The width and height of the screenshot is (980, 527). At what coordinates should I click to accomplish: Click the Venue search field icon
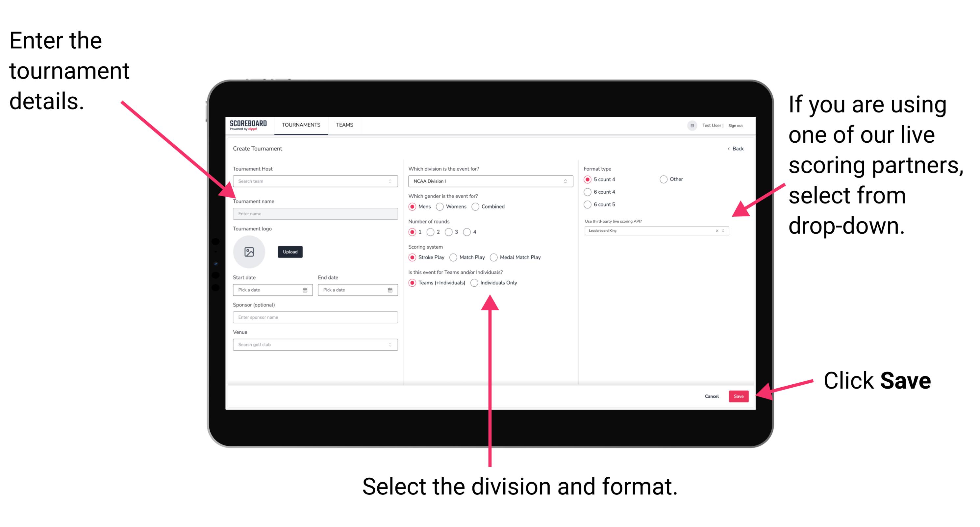coord(390,345)
